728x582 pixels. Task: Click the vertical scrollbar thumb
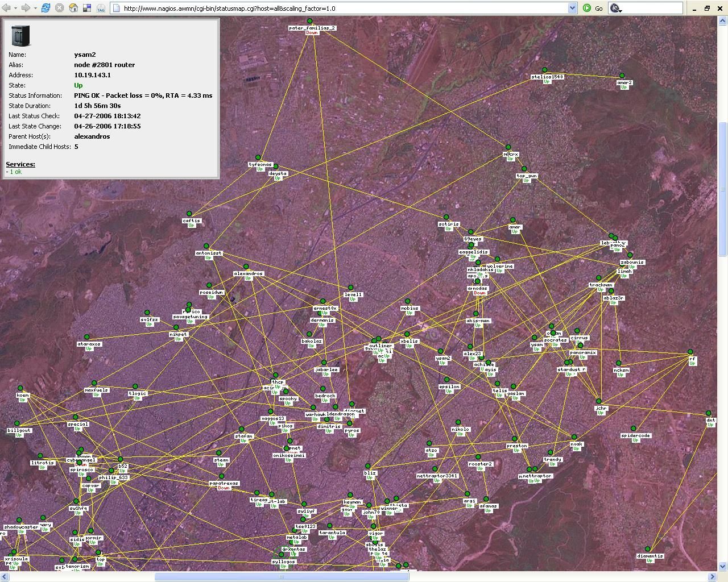723,188
